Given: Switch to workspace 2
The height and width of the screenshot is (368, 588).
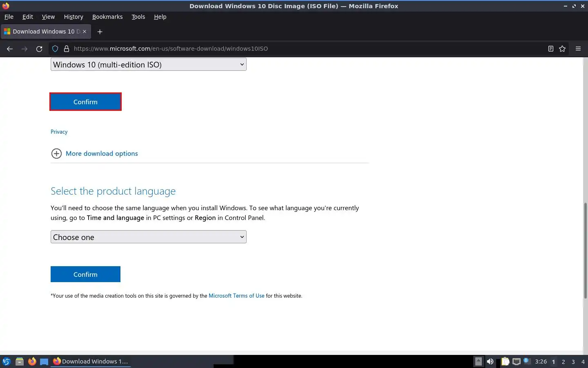Looking at the screenshot, I should tap(563, 362).
